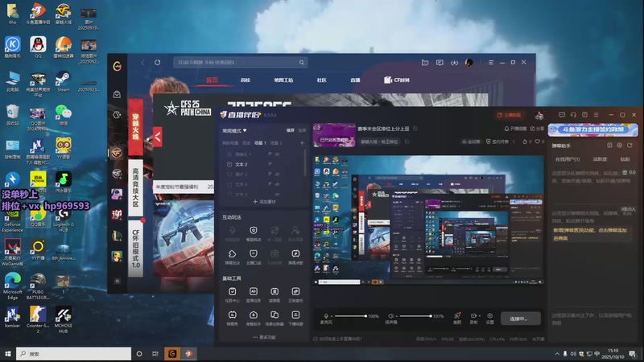Open the YY语音 desktop icon
The height and width of the screenshot is (362, 644).
click(x=64, y=148)
